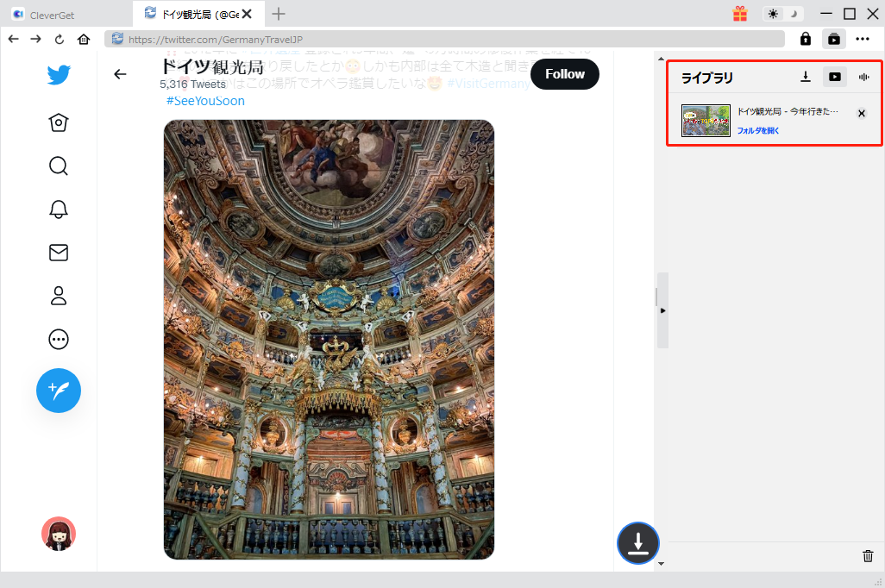The width and height of the screenshot is (885, 588).
Task: Click the 5,316 Tweets count
Action: [192, 84]
